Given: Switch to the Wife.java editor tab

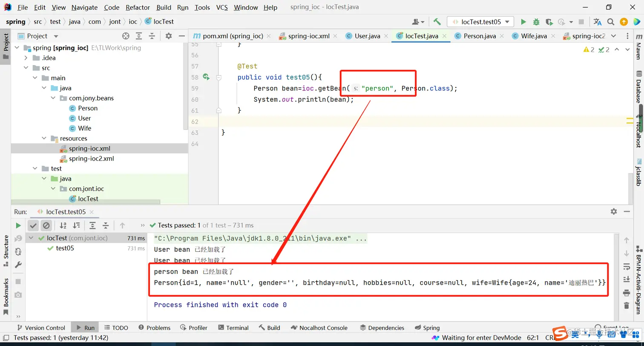Looking at the screenshot, I should pos(533,36).
